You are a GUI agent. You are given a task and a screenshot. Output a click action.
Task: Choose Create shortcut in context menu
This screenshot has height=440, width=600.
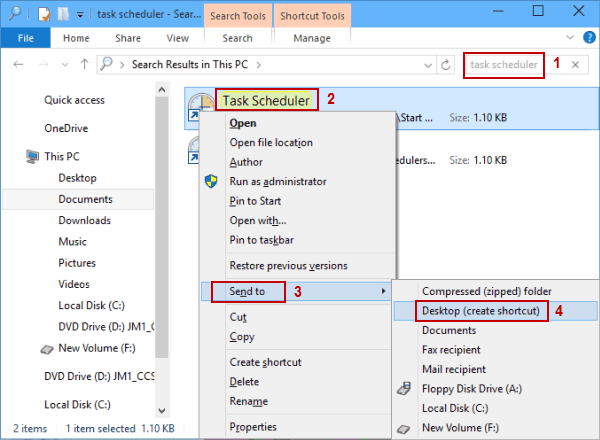click(x=265, y=362)
